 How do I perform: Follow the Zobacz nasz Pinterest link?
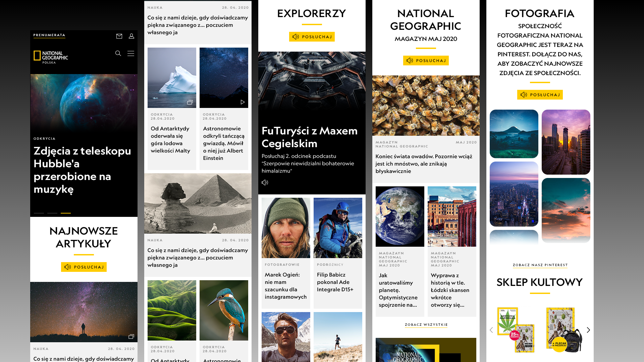click(x=540, y=265)
